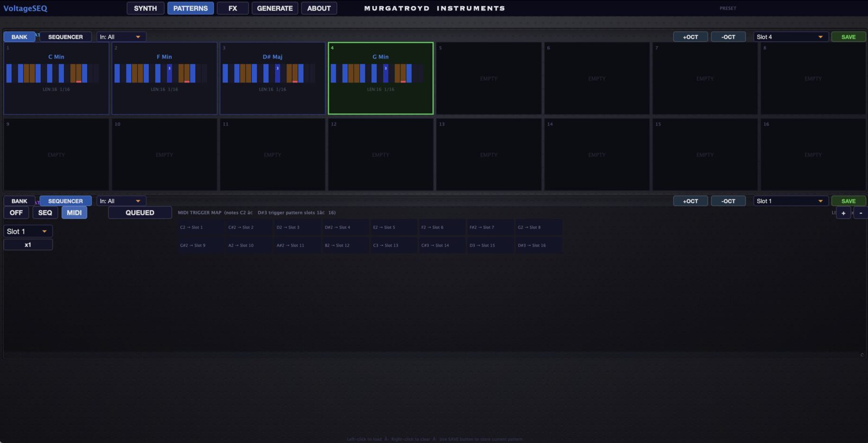Open the GENERATE tab

coord(275,8)
